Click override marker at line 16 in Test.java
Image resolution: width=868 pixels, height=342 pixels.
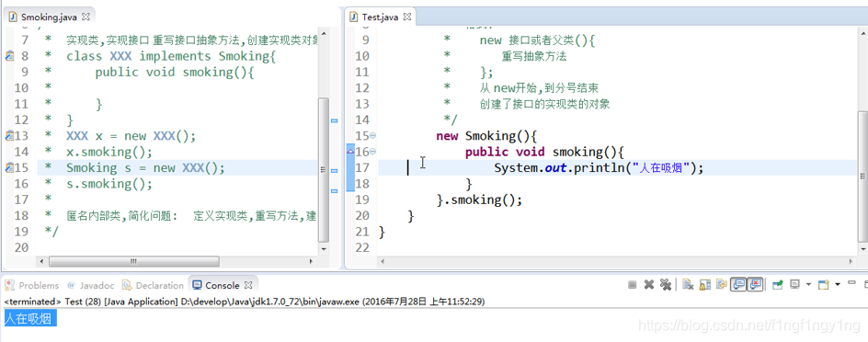point(350,151)
